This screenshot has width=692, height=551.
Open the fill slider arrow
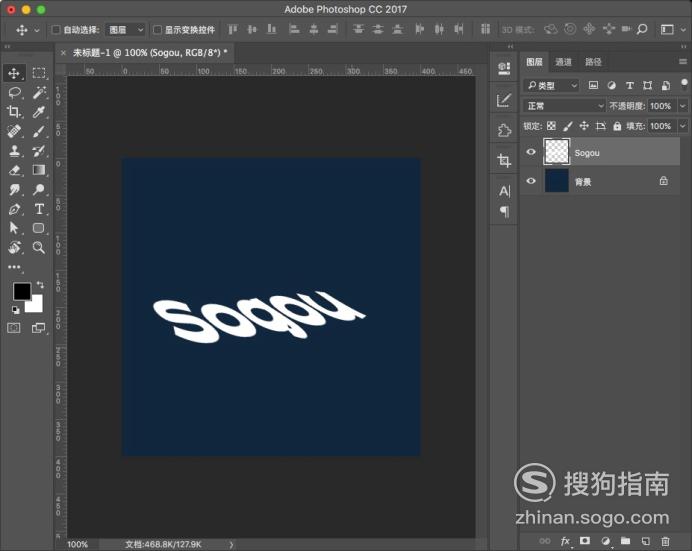(x=683, y=126)
